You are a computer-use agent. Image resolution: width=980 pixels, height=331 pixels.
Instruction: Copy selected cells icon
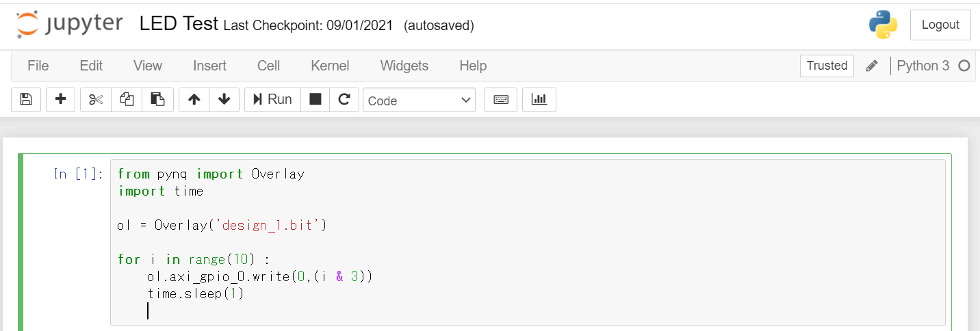tap(127, 100)
